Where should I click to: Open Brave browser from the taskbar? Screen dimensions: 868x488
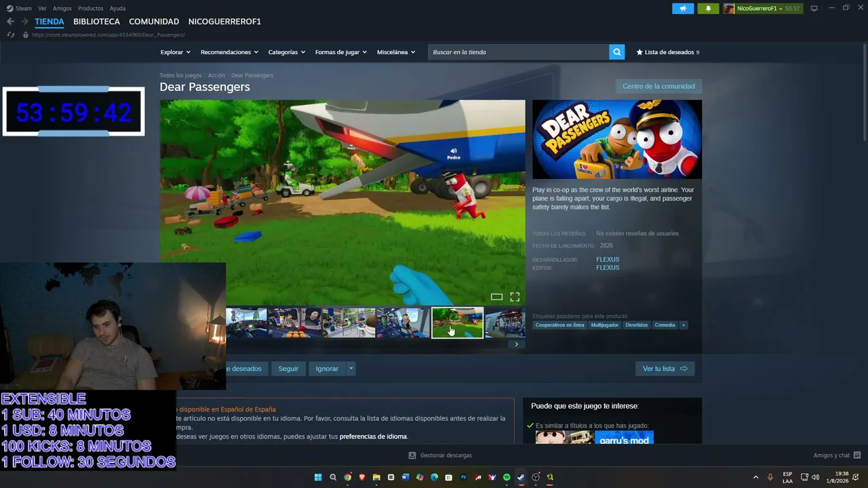click(362, 477)
